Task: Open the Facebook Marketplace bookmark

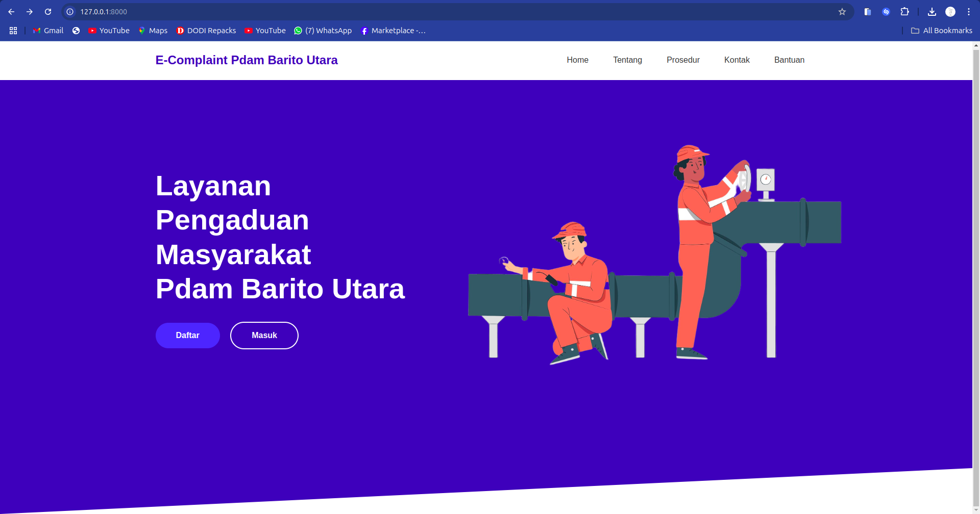Action: point(393,30)
